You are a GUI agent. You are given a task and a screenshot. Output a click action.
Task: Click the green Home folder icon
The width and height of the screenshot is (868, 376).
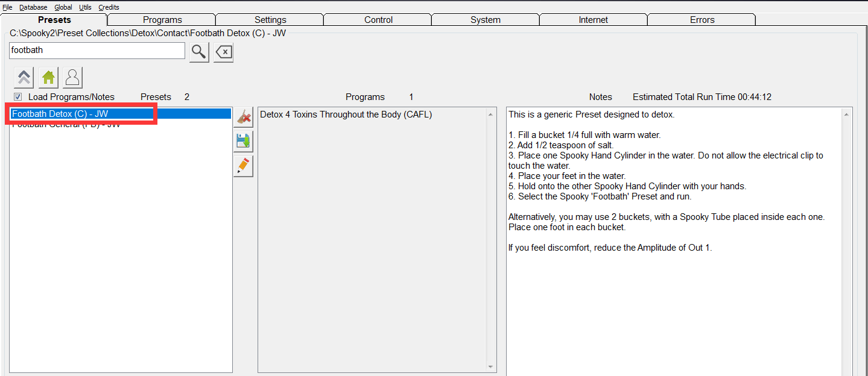click(x=48, y=78)
